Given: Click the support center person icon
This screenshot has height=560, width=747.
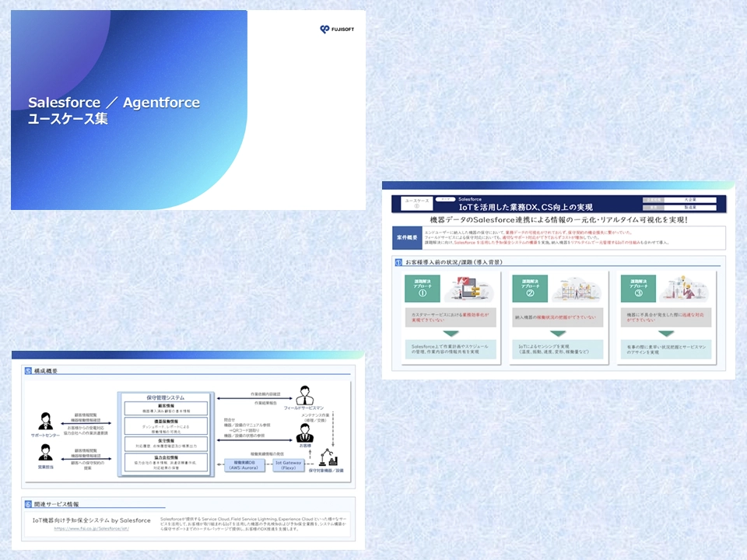Looking at the screenshot, I should [x=45, y=420].
